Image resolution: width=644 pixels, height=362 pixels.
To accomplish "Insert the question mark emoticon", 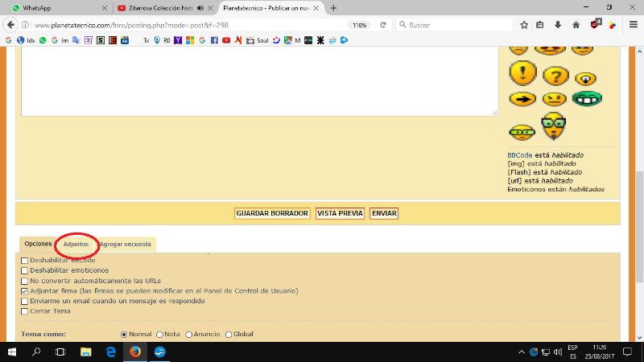I will point(555,76).
